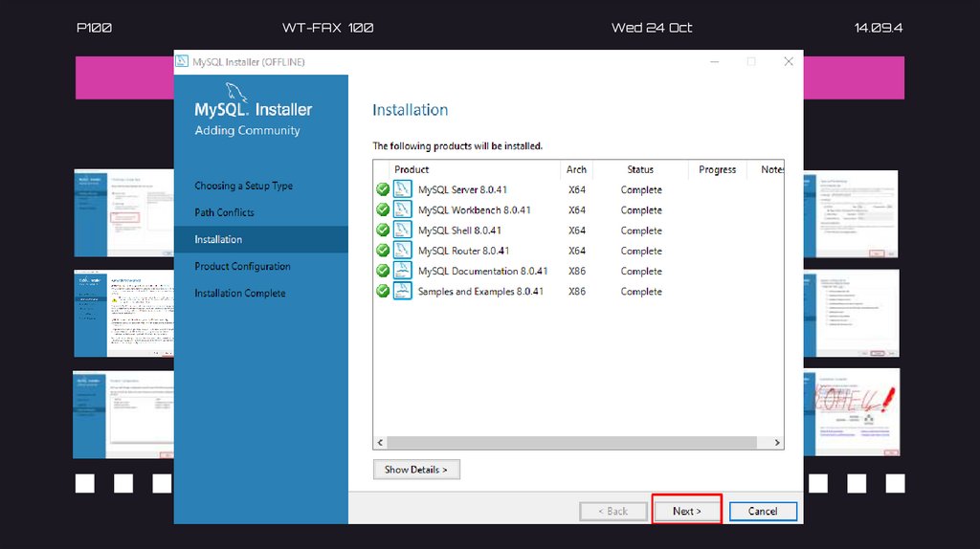Select the Product Configuration step
This screenshot has width=980, height=549.
(x=242, y=266)
